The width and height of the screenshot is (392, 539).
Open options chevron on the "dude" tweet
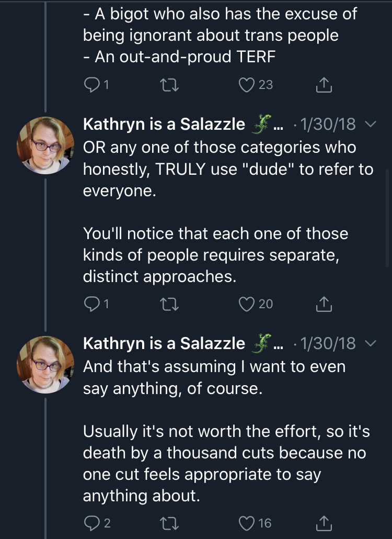(x=371, y=123)
